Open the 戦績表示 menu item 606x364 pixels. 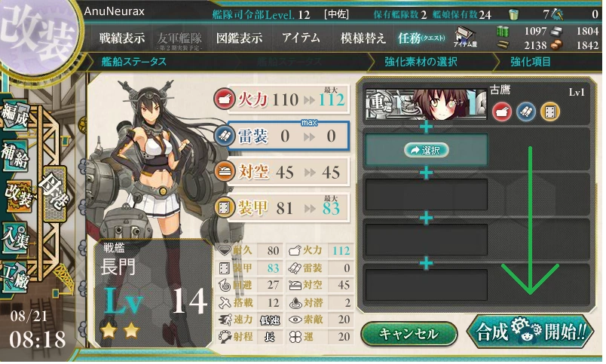tap(122, 38)
